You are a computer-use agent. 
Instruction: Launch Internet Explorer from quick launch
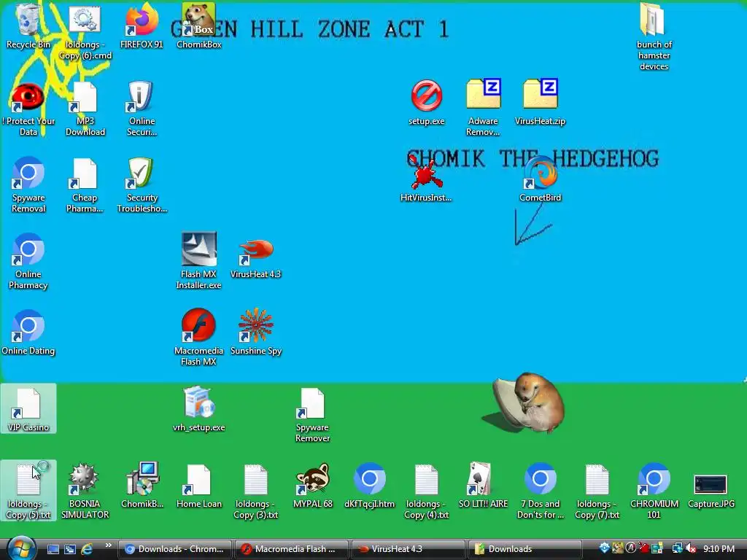(x=86, y=549)
